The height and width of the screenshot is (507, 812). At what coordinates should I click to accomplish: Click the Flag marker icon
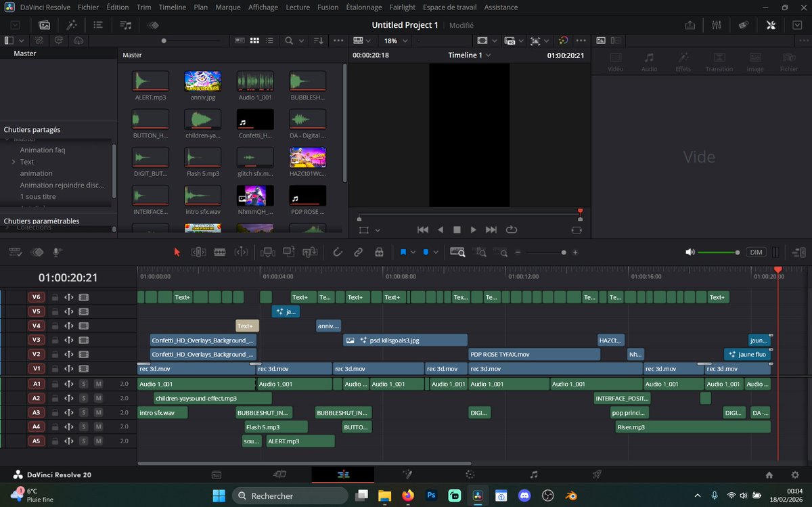[x=403, y=252]
